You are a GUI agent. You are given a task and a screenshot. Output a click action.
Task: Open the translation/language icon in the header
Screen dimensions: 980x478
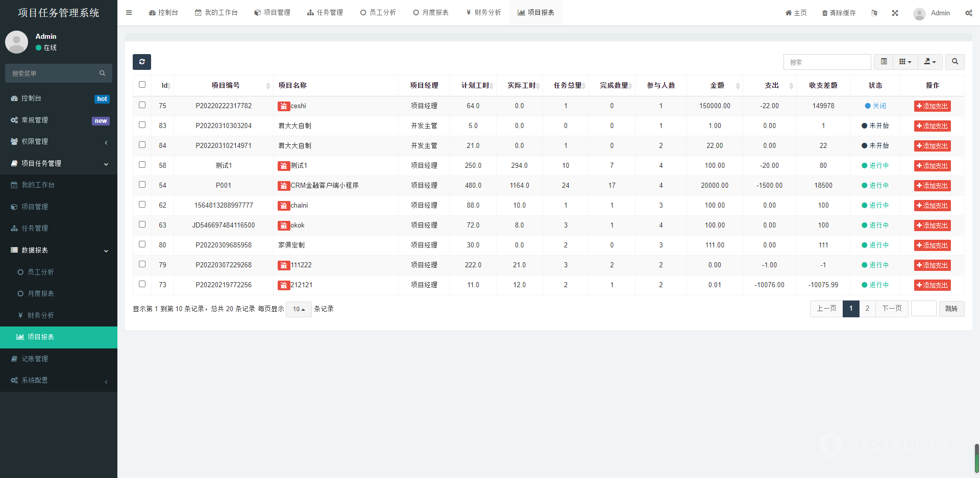click(874, 13)
